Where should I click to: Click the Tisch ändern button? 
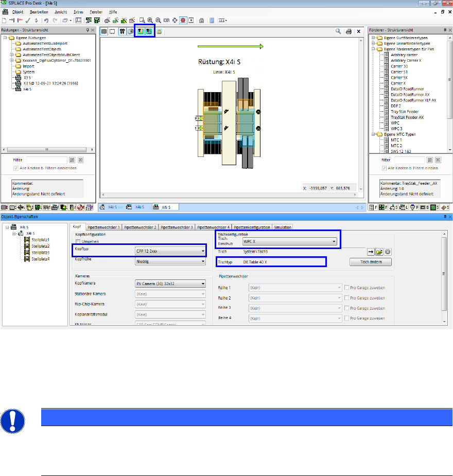pos(371,262)
